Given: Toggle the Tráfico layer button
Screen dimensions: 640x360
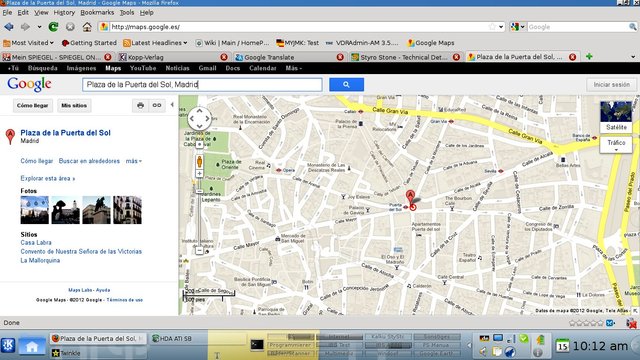Looking at the screenshot, I should click(616, 144).
